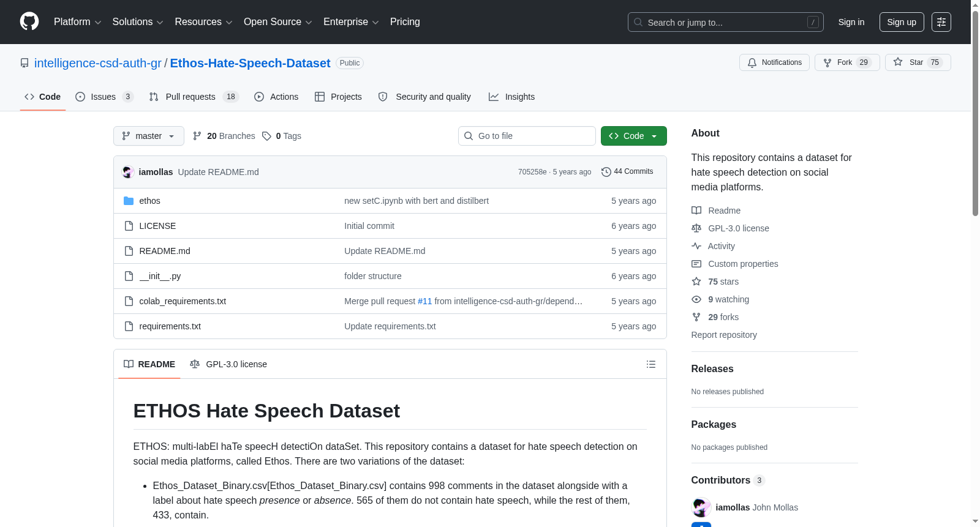Open pull request #11 link
Image resolution: width=980 pixels, height=527 pixels.
pos(424,301)
